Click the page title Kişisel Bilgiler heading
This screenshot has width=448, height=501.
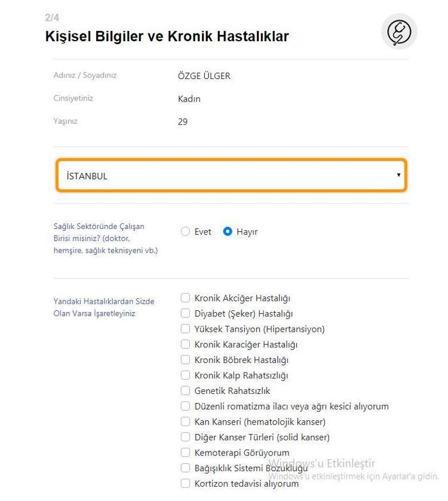coord(167,36)
